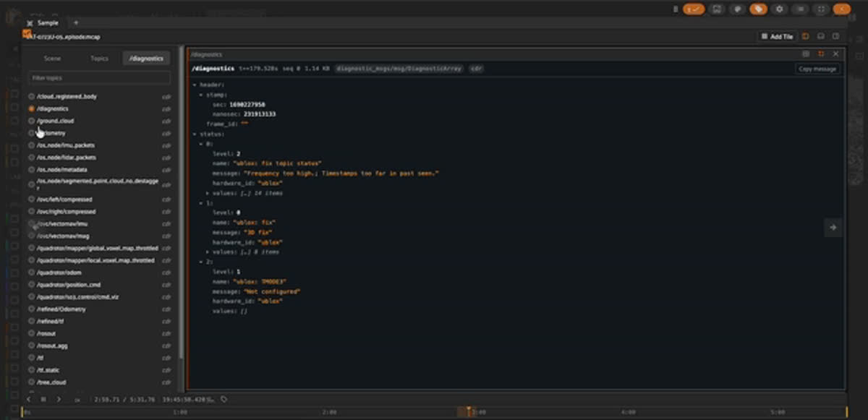This screenshot has height=420, width=868.
Task: Click the save icon in top toolbar
Action: [716, 9]
